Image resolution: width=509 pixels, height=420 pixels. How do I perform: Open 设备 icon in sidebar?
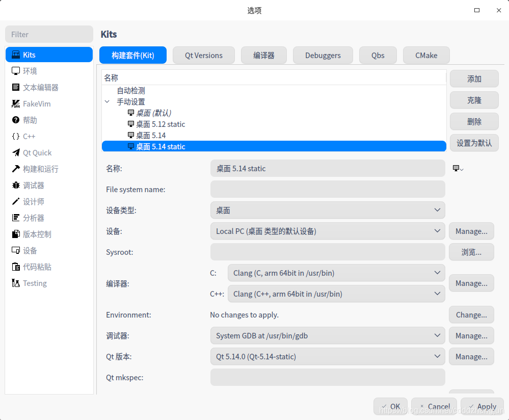click(x=16, y=250)
